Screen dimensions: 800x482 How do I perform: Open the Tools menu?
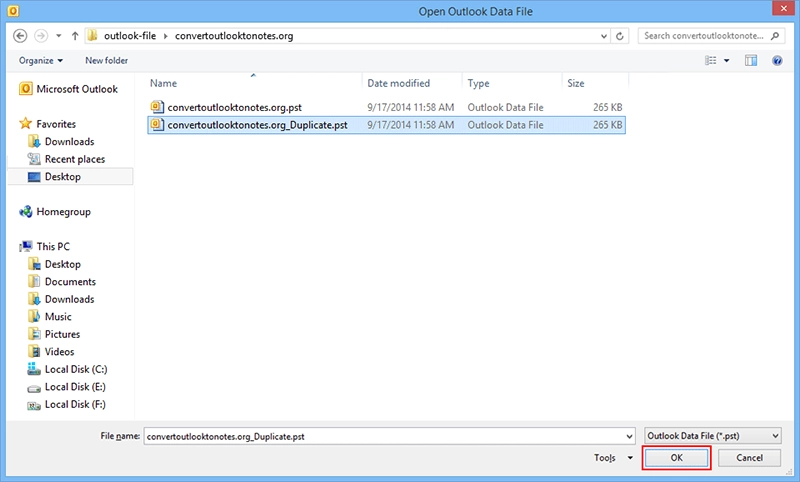[605, 458]
